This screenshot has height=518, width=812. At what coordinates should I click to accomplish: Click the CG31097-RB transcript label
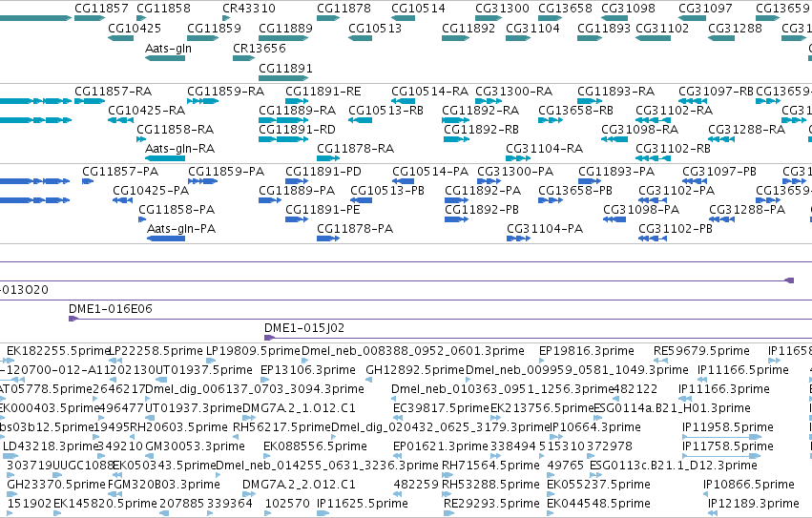click(717, 92)
